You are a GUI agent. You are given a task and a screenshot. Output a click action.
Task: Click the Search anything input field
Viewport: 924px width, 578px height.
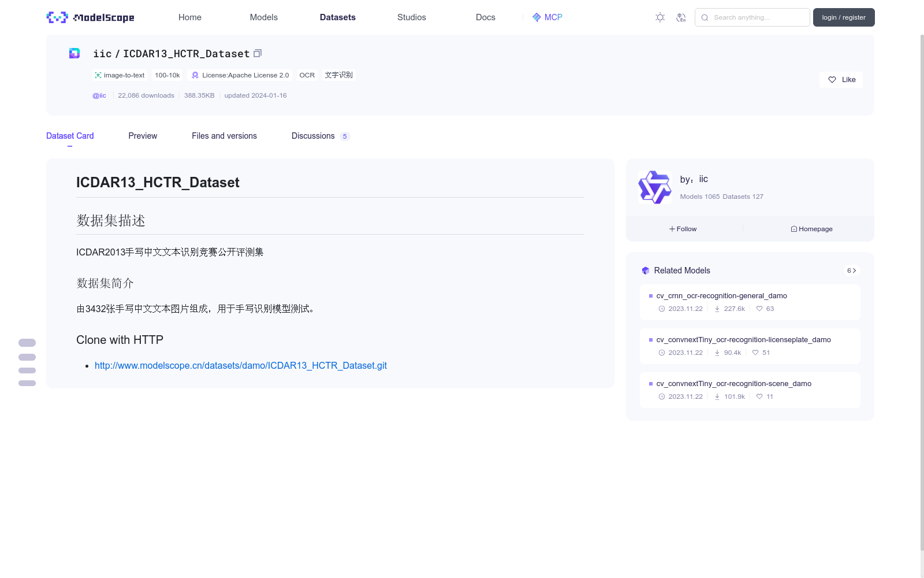pos(752,17)
